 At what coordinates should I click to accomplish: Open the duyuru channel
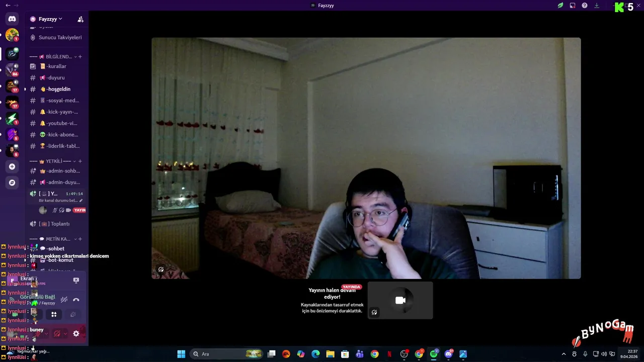pyautogui.click(x=56, y=78)
